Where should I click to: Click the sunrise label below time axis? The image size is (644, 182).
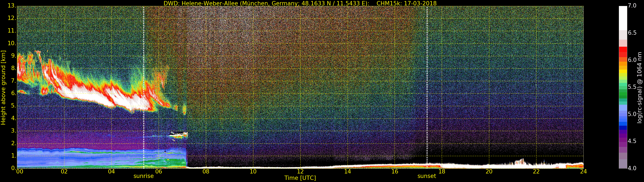(x=143, y=176)
